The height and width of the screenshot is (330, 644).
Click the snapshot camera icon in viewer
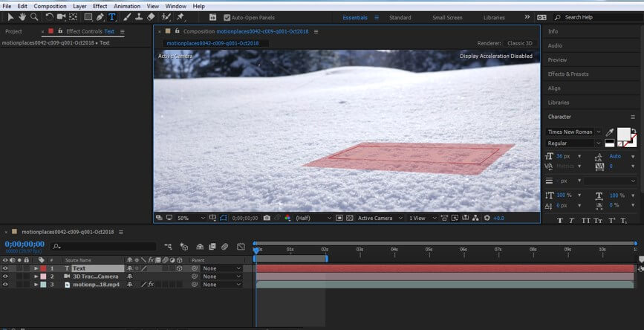pos(267,218)
